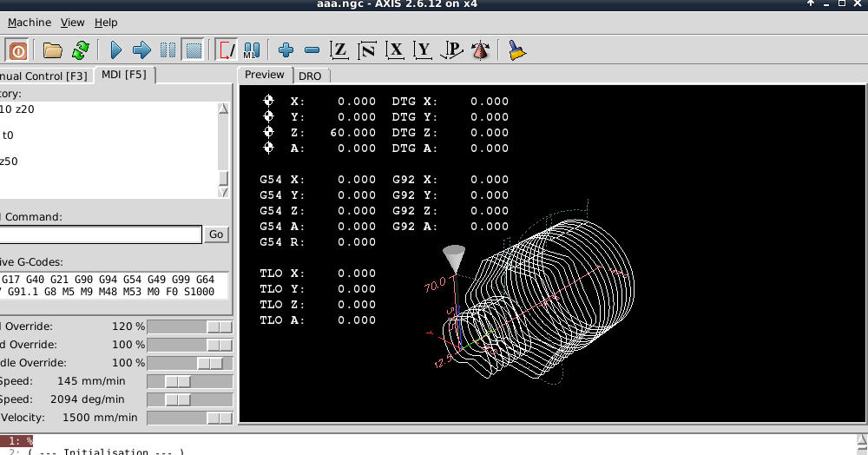Open a G-code file
Viewport: 868px width, 455px height.
coord(53,50)
